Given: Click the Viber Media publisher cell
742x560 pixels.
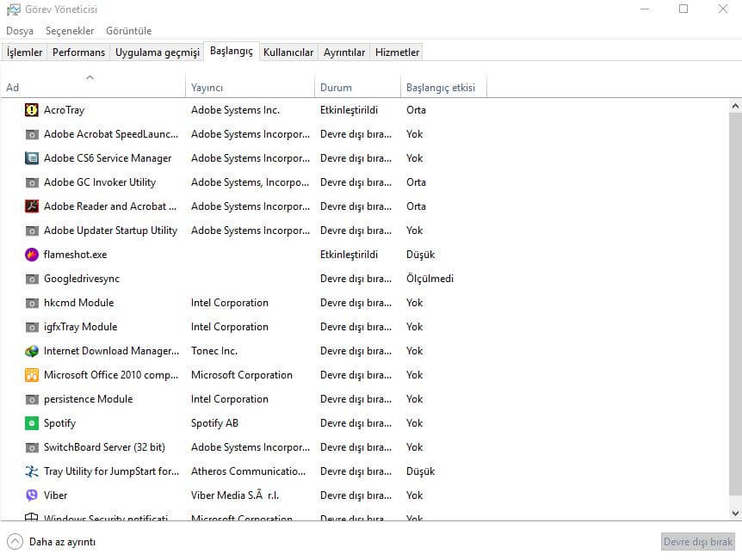Looking at the screenshot, I should tap(235, 495).
